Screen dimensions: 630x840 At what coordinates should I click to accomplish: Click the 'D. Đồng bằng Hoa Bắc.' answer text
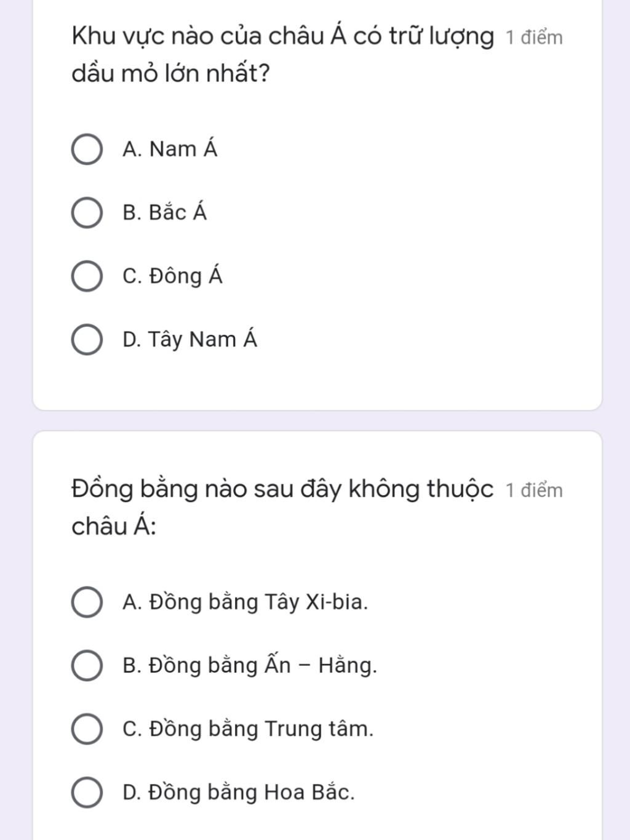(239, 792)
